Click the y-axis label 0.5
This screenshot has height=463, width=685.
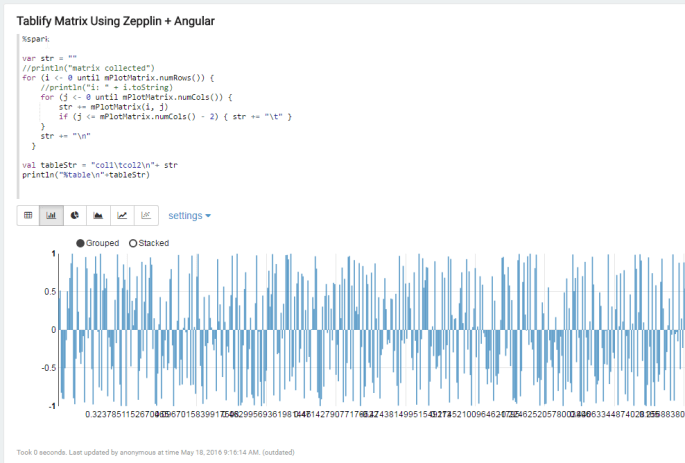(50, 292)
